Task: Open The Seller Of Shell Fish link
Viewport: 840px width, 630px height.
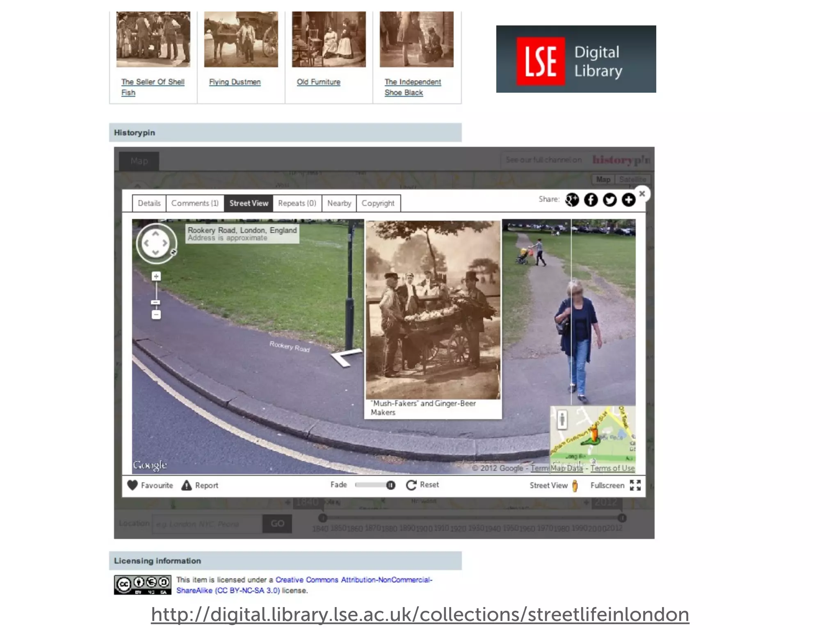Action: (153, 87)
